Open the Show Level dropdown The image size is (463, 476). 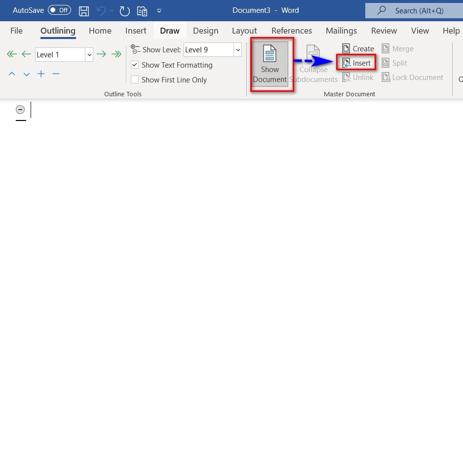pos(238,50)
